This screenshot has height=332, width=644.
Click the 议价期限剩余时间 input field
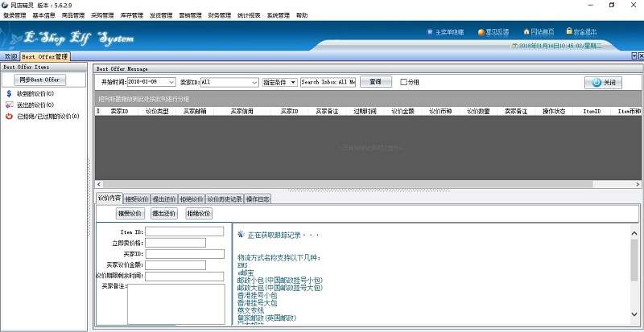pyautogui.click(x=184, y=277)
